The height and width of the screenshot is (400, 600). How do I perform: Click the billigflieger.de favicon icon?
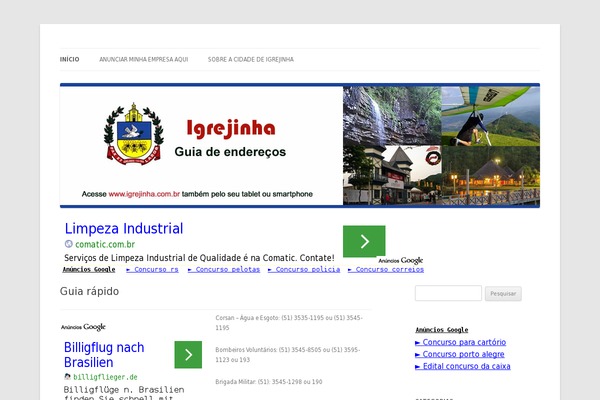point(68,376)
